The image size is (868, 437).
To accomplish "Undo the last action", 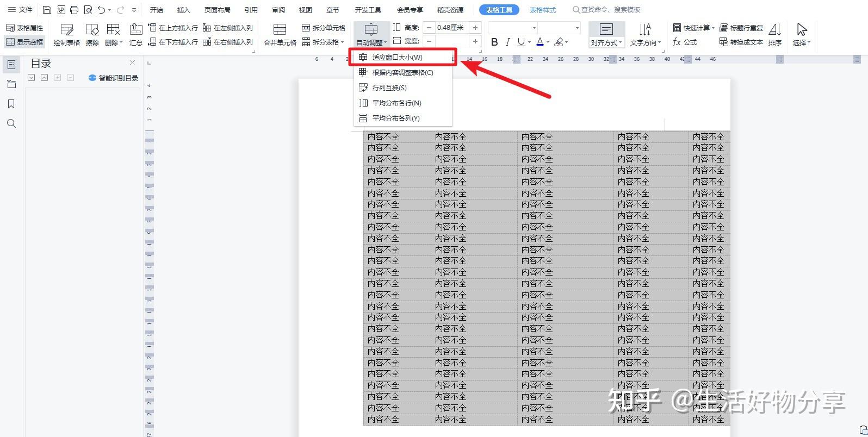I will click(102, 10).
